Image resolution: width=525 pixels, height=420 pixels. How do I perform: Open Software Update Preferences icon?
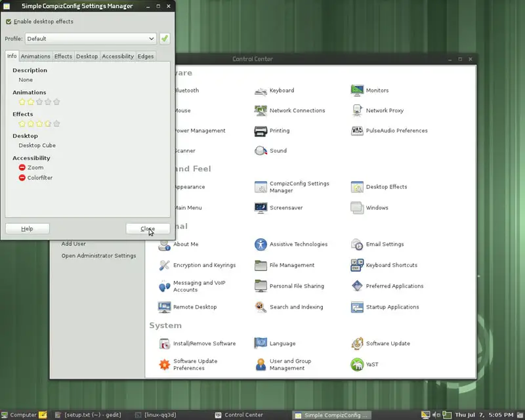[164, 364]
